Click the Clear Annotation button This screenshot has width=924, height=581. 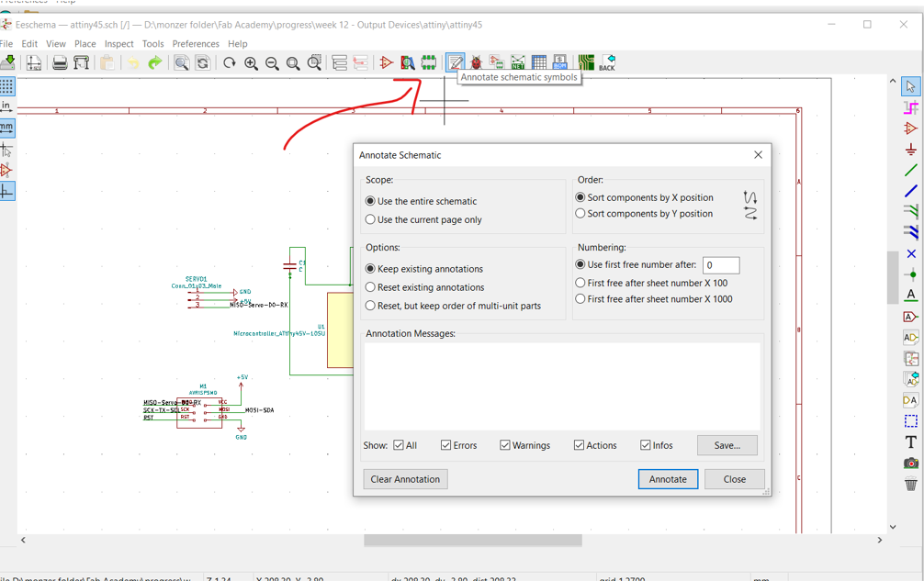(405, 479)
